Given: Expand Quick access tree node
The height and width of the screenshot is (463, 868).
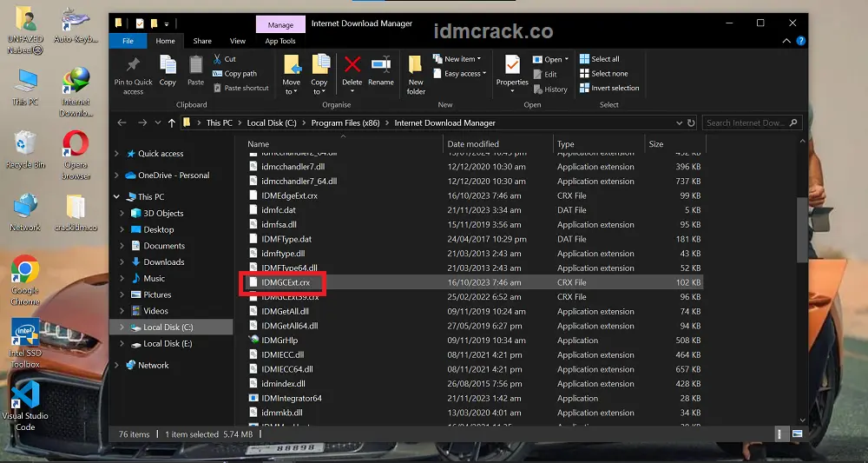Looking at the screenshot, I should pos(117,154).
